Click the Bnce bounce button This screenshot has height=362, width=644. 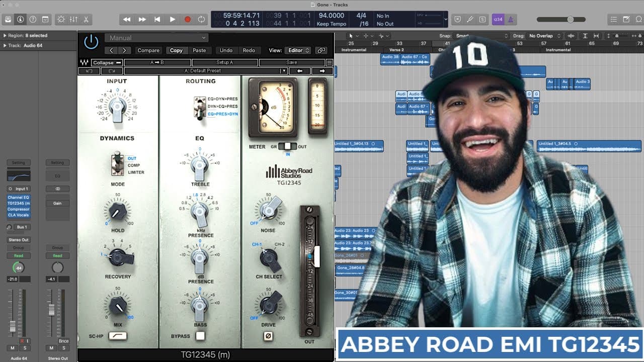[x=63, y=341]
